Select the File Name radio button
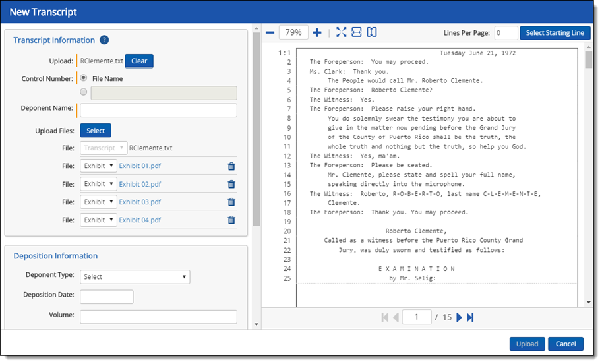The width and height of the screenshot is (602, 364). click(83, 78)
